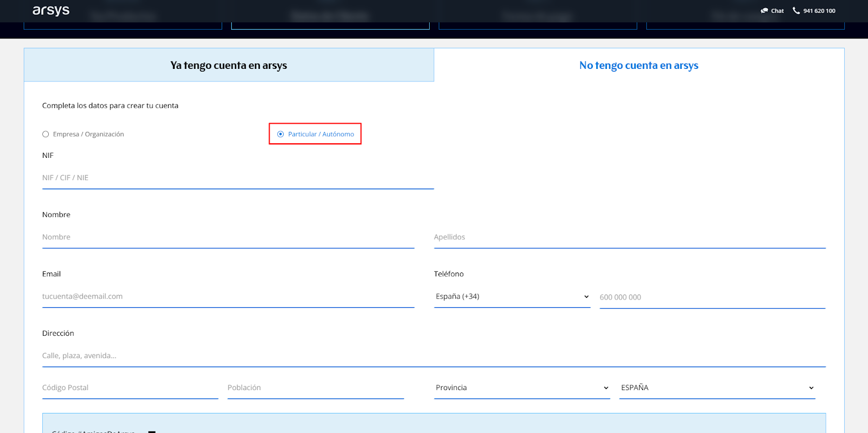
Task: Focus the Código Postal field
Action: [x=130, y=388]
